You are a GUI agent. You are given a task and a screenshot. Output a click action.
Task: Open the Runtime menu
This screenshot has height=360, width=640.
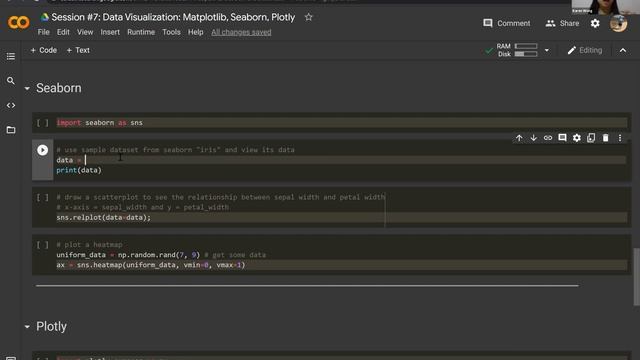(141, 32)
